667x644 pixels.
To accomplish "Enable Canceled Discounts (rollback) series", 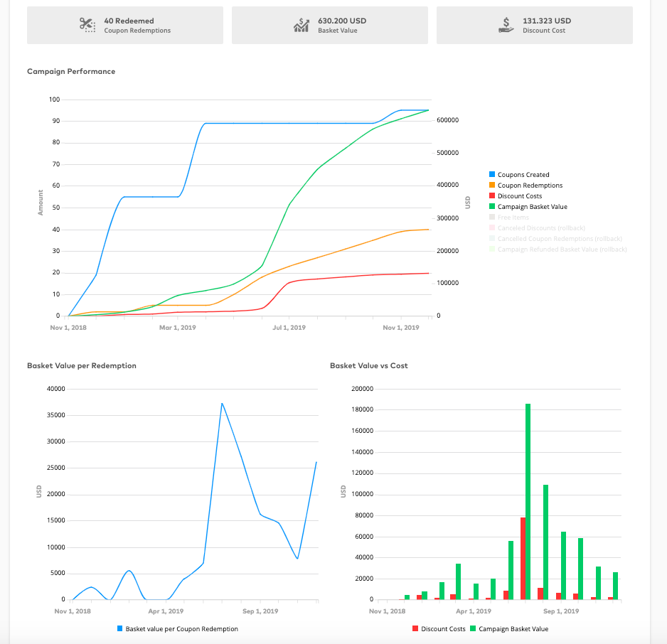I will tap(538, 228).
